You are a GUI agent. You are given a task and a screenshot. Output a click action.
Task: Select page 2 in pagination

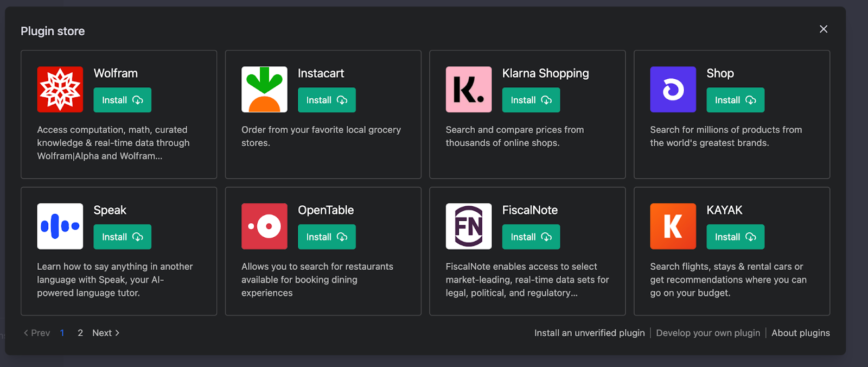point(80,333)
